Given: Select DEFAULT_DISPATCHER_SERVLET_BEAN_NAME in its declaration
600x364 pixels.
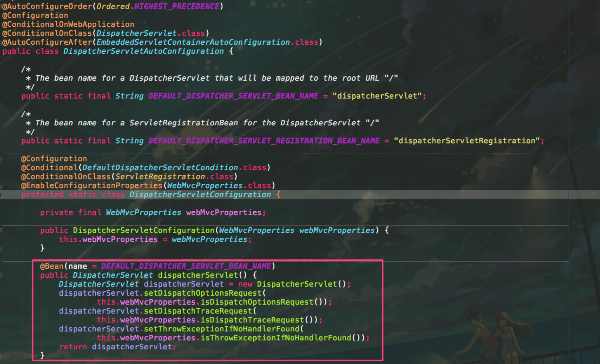Looking at the screenshot, I should (233, 96).
